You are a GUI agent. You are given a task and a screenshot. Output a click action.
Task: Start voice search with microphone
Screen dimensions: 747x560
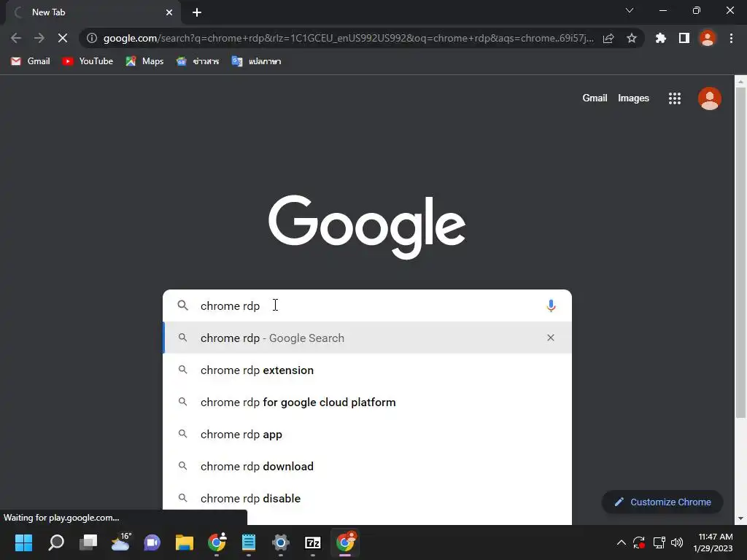(x=551, y=306)
